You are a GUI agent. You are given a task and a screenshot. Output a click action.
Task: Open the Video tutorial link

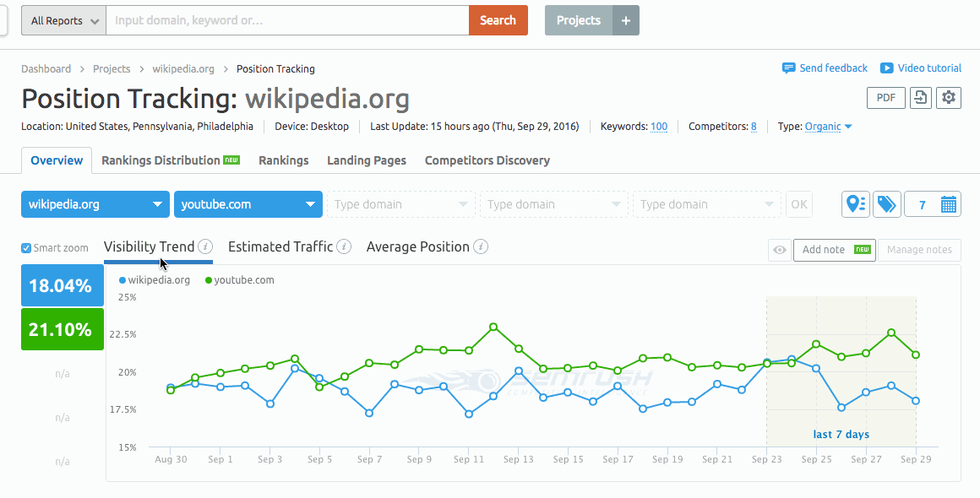[x=930, y=68]
